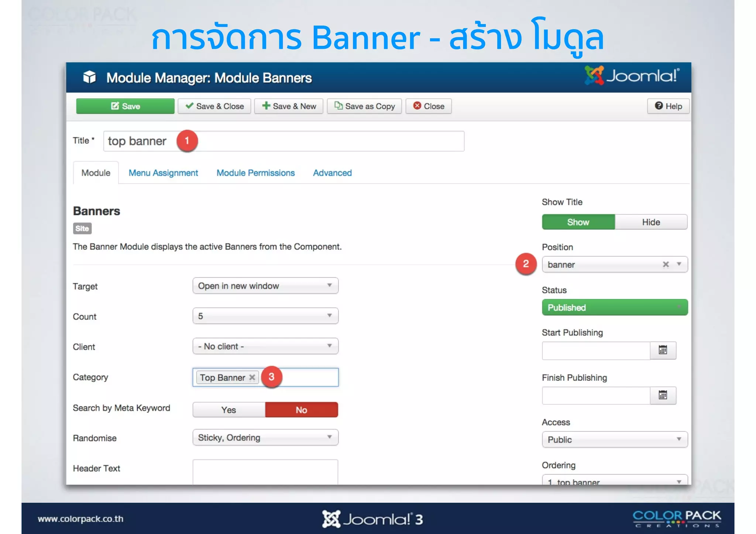Viewport: 756px width, 534px height.
Task: Click Save & Close button
Action: click(214, 106)
